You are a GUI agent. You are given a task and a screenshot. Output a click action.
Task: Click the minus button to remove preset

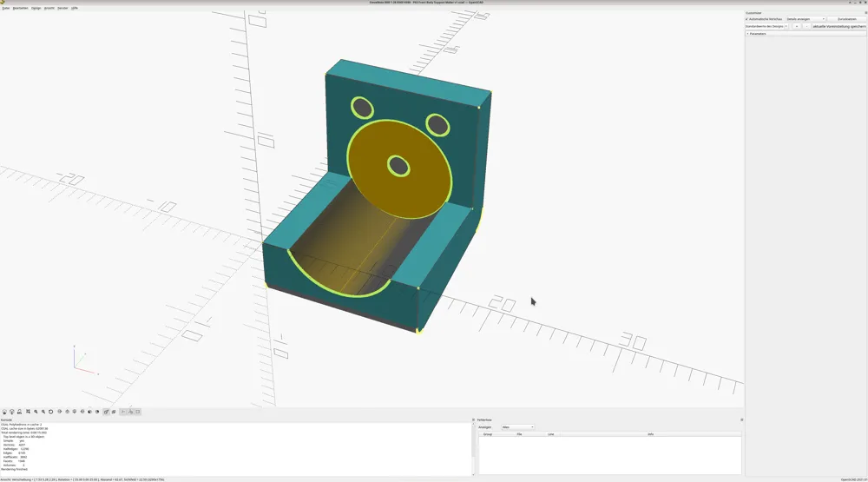[806, 27]
